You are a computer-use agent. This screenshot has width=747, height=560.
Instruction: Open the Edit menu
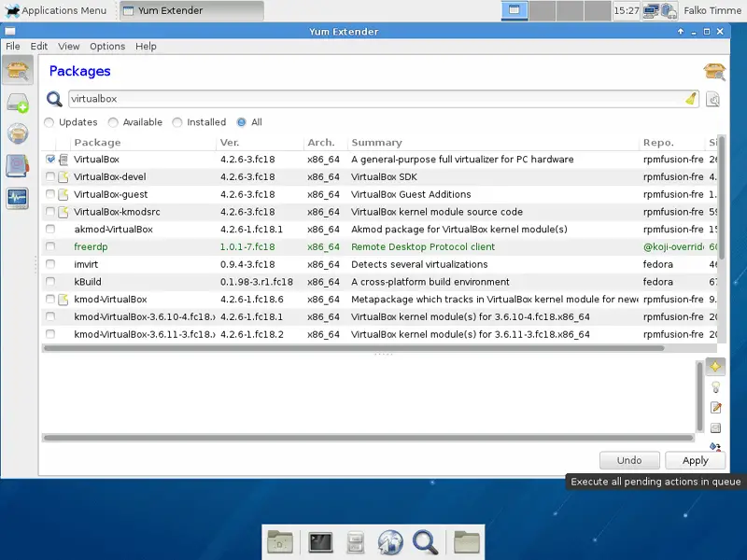pos(39,46)
